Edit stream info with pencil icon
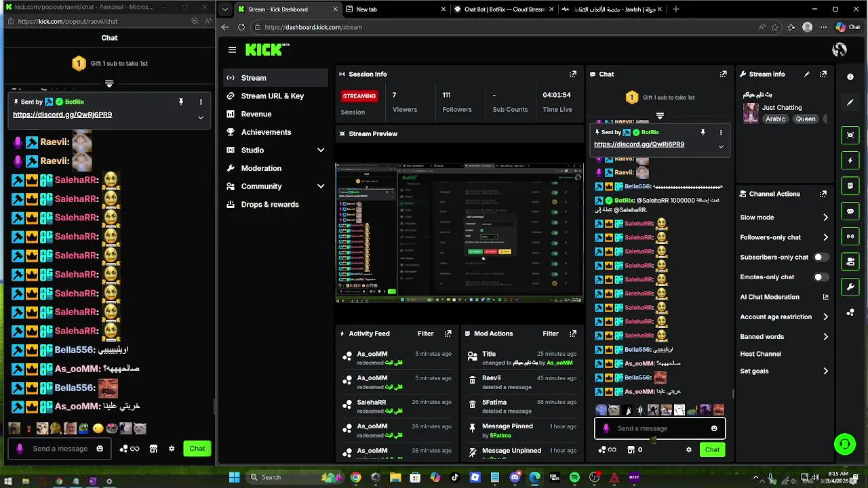This screenshot has width=868, height=488. pyautogui.click(x=807, y=74)
